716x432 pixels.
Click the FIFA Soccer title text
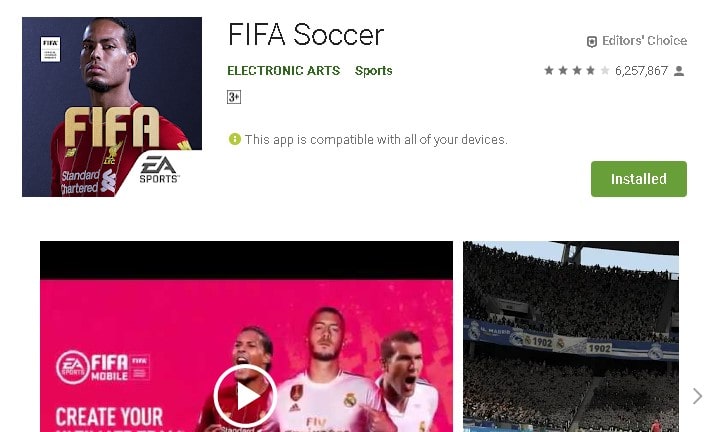[x=306, y=35]
